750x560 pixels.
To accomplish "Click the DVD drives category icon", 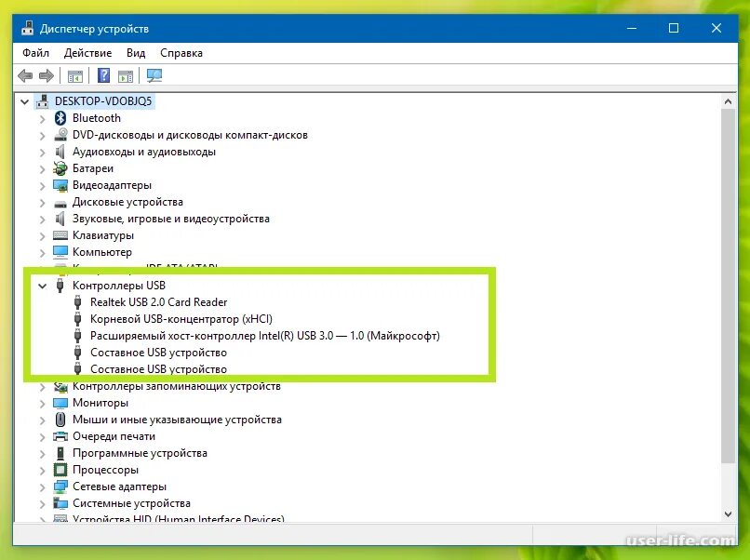I will (60, 135).
